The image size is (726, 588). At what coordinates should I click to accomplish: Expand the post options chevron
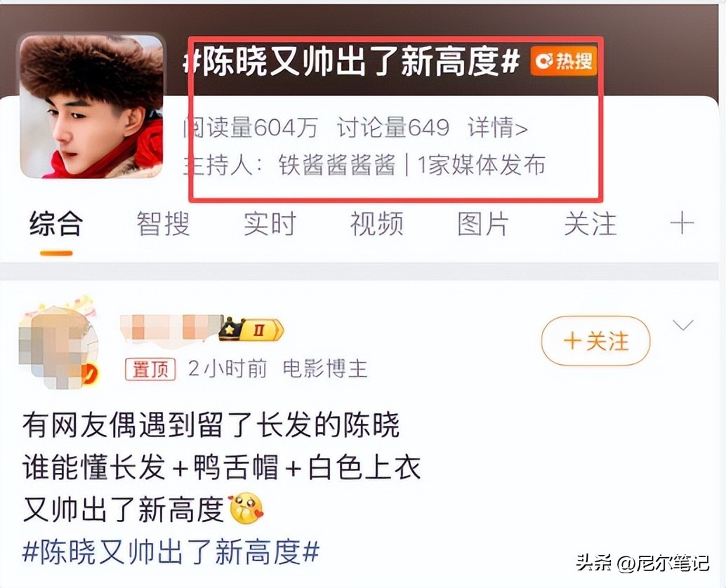click(683, 326)
